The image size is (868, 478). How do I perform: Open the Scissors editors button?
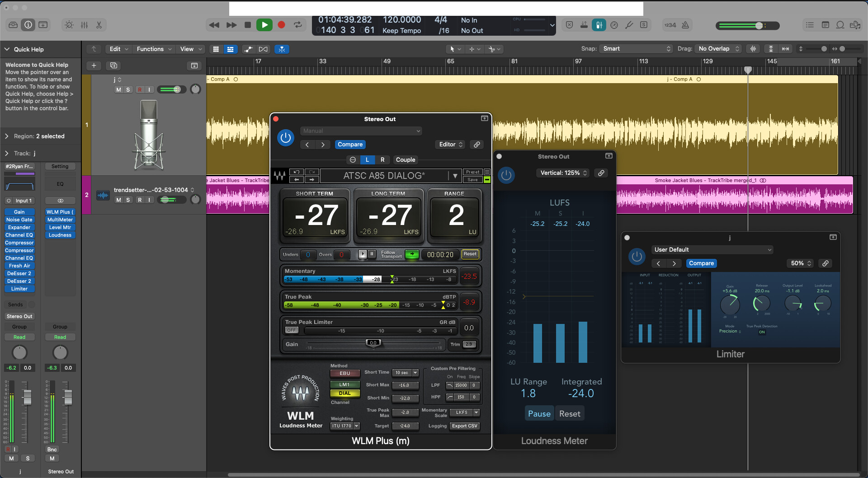tap(99, 25)
